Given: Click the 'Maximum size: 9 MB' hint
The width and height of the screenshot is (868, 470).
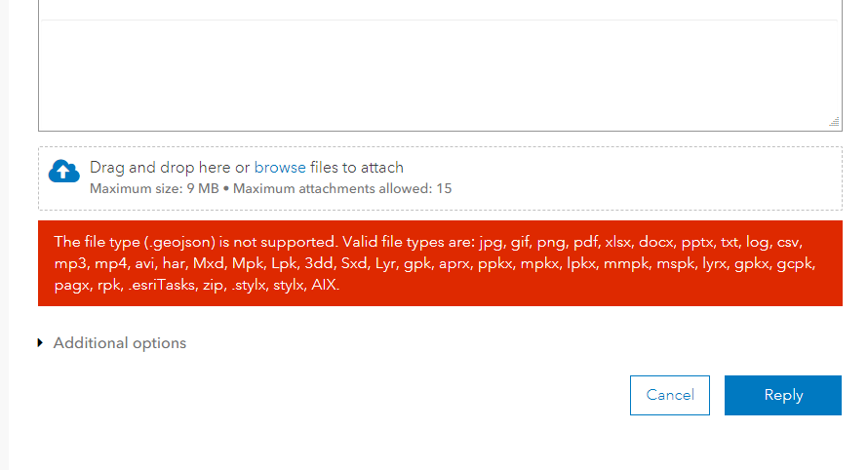Looking at the screenshot, I should [154, 188].
